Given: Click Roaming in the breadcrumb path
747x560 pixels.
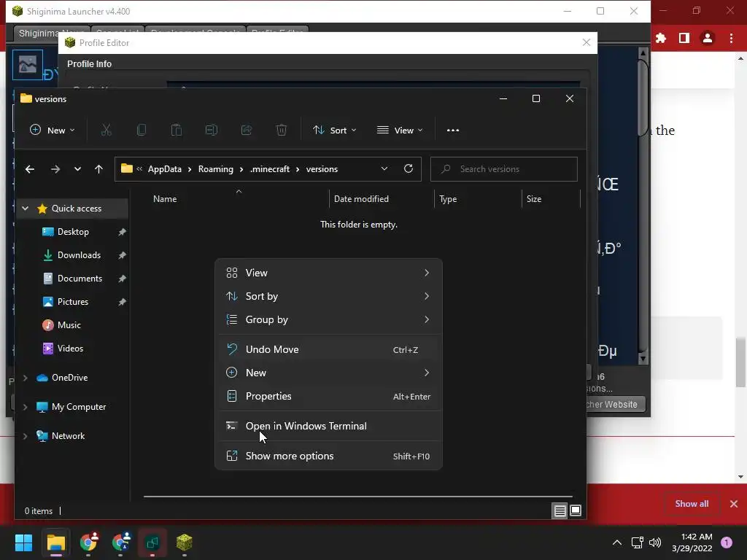Looking at the screenshot, I should point(216,169).
